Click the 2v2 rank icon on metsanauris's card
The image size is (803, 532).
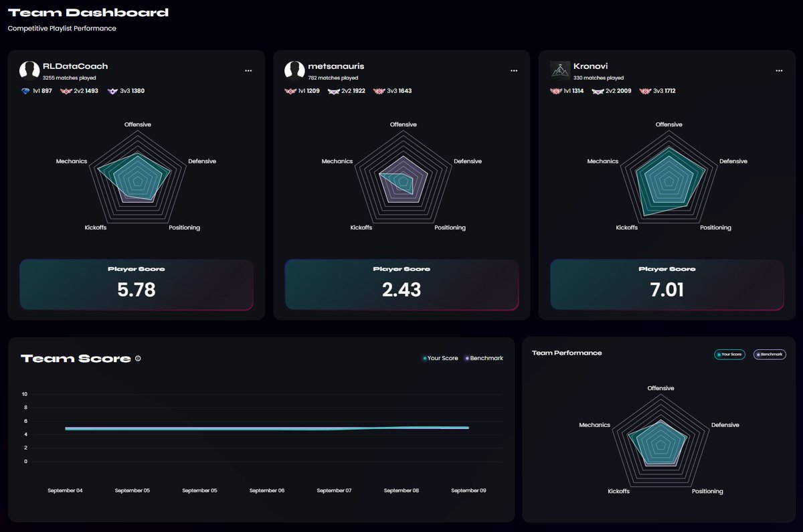(333, 90)
